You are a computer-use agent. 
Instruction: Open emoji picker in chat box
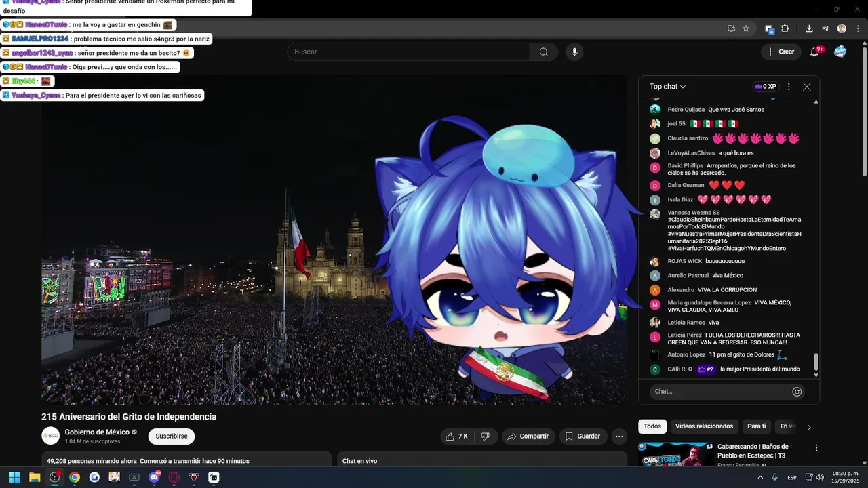click(797, 391)
